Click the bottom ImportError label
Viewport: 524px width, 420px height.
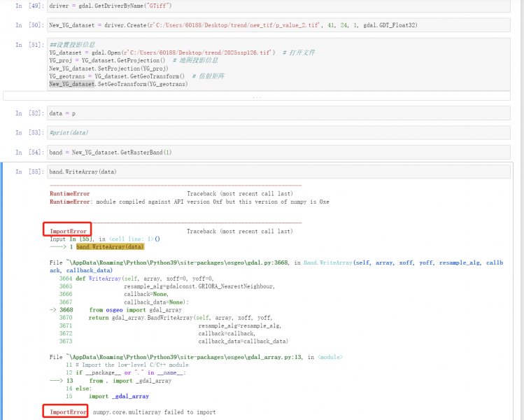68,412
